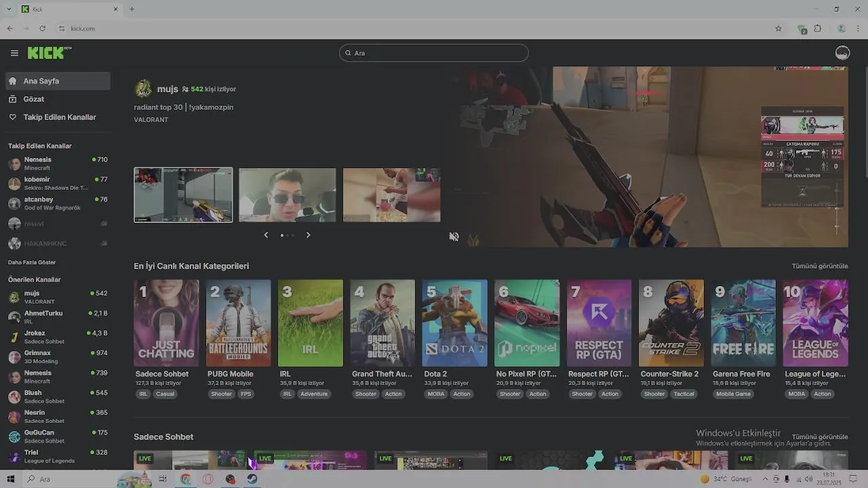
Task: Click the Adventure tag under IRL
Action: 314,394
